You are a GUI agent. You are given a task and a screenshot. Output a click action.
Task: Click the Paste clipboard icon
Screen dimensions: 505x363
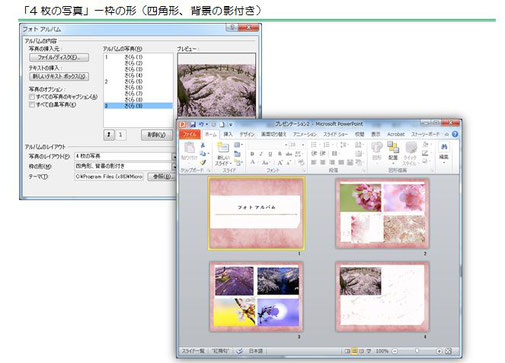[189, 148]
